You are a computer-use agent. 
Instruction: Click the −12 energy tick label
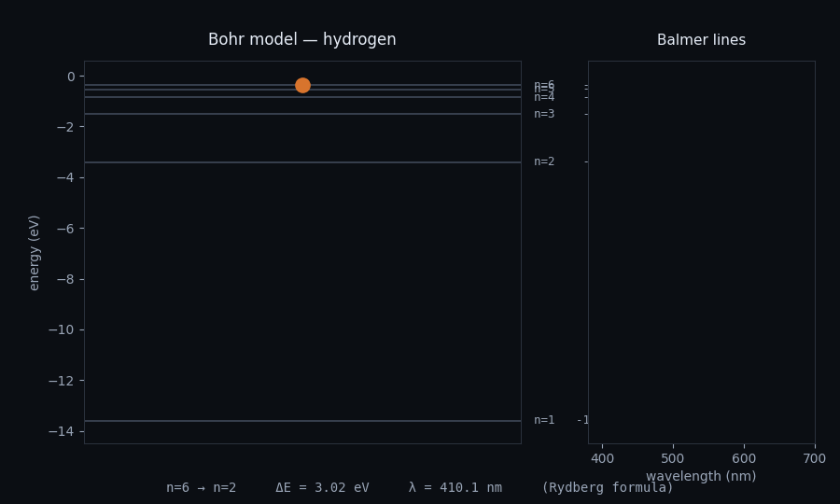point(62,380)
